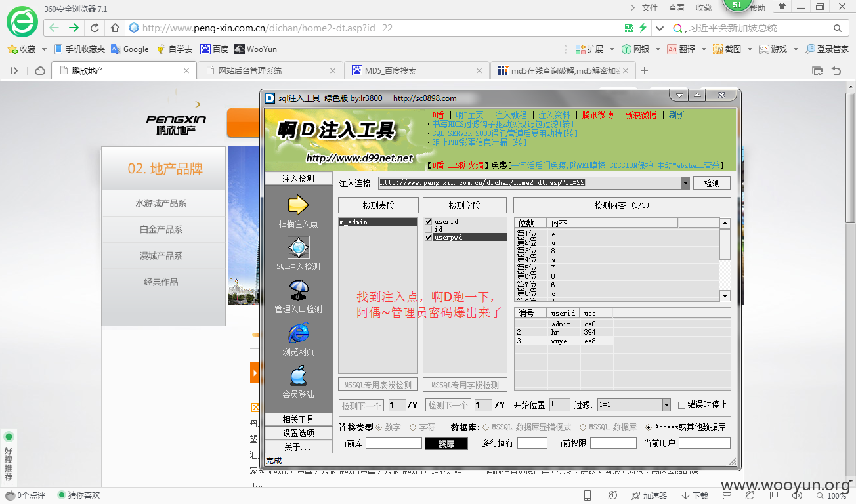Click the 检测 button beside URL

point(712,183)
